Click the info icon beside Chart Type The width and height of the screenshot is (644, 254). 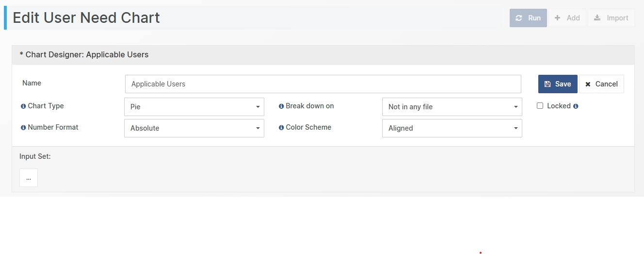(23, 106)
